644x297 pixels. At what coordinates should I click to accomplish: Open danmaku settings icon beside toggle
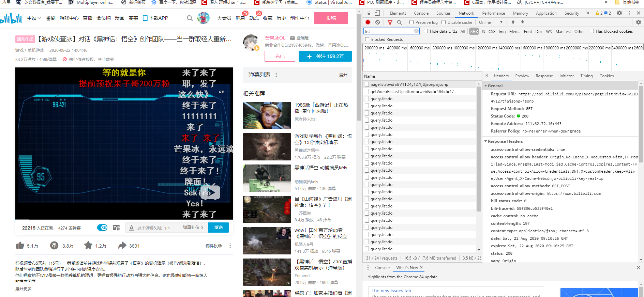116,228
